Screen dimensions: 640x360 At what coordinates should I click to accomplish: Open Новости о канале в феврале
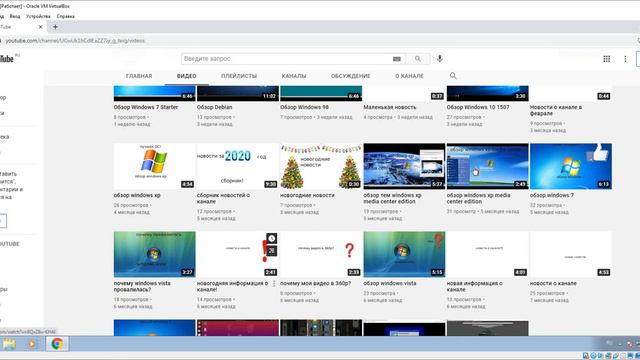pyautogui.click(x=556, y=110)
